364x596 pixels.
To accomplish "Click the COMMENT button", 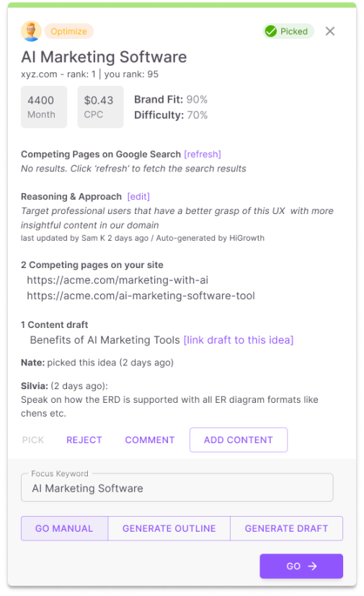I will (x=150, y=440).
